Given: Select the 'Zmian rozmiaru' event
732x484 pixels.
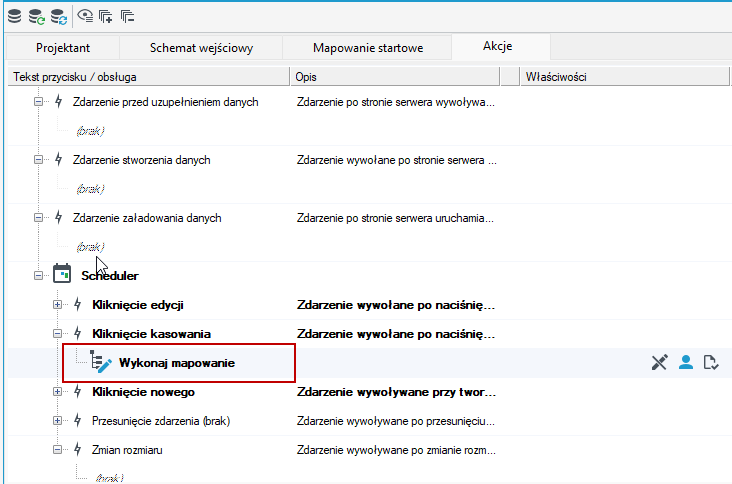Looking at the screenshot, I should (x=127, y=450).
